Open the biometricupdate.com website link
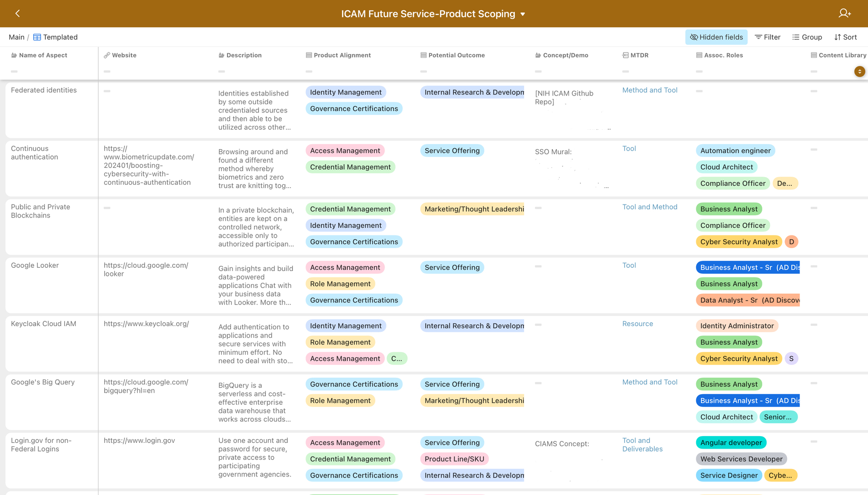 point(149,165)
